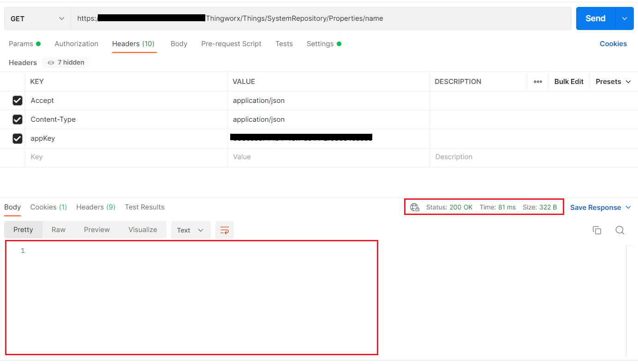
Task: Uncheck the Accept header
Action: [17, 100]
